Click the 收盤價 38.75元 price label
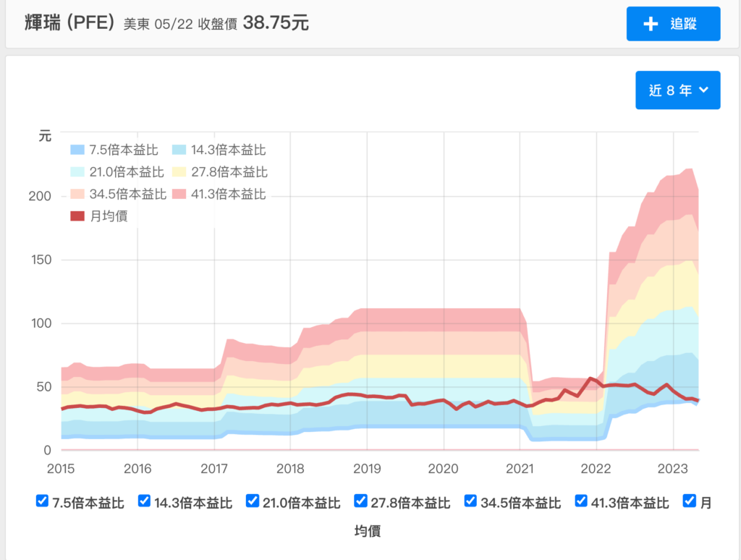 pyautogui.click(x=253, y=23)
